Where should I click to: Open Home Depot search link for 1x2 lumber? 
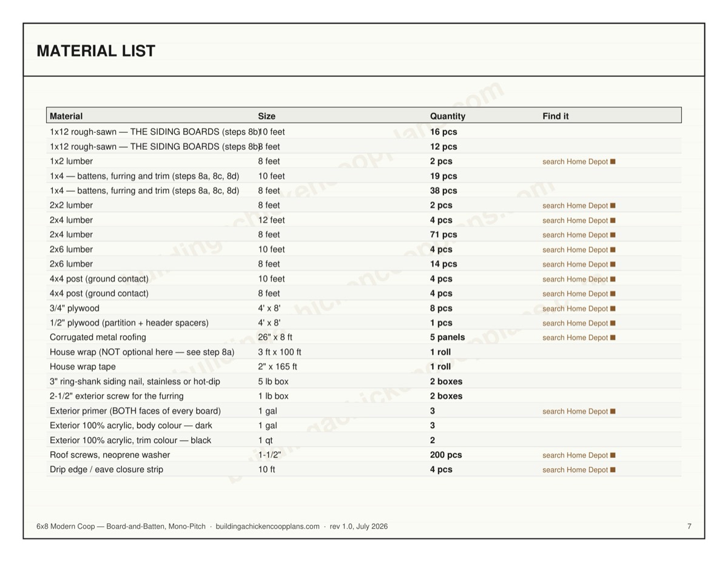pos(579,162)
